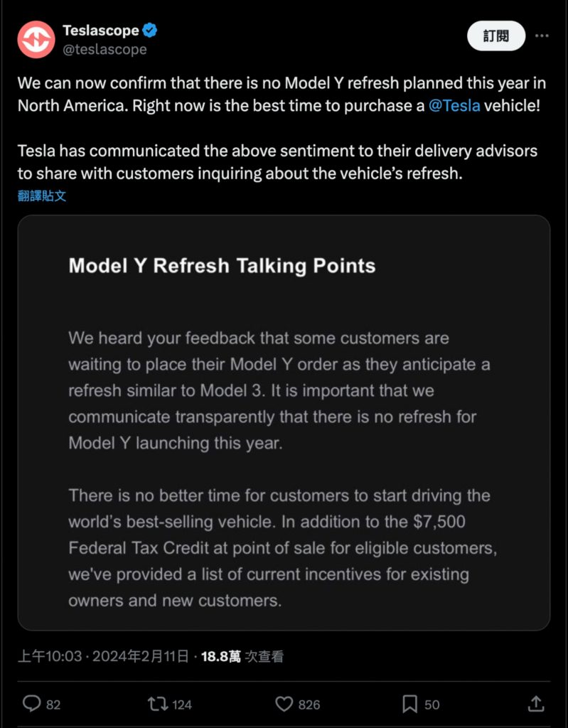Click the 訂閱 subscribe button

point(496,36)
